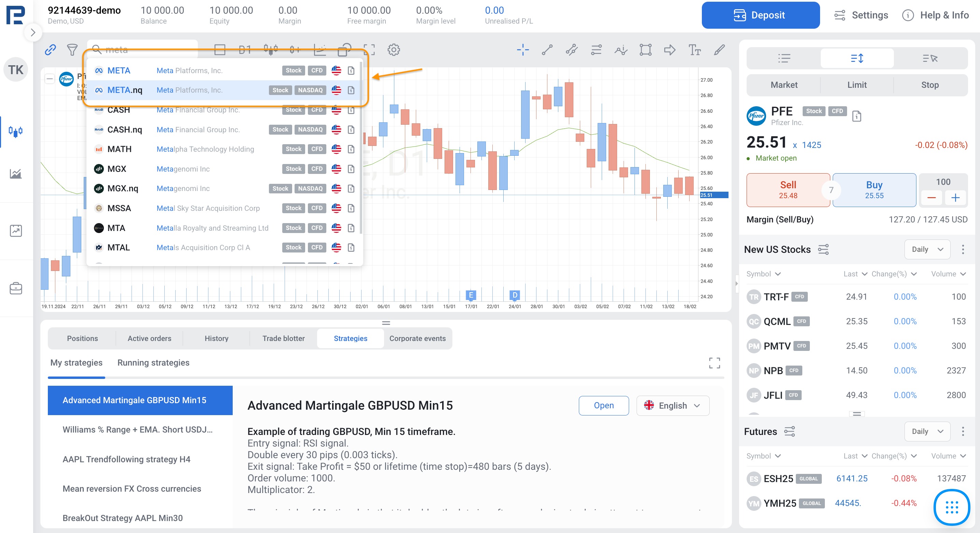This screenshot has height=533, width=980.
Task: Open the portfolio briefcase sidebar icon
Action: [16, 288]
